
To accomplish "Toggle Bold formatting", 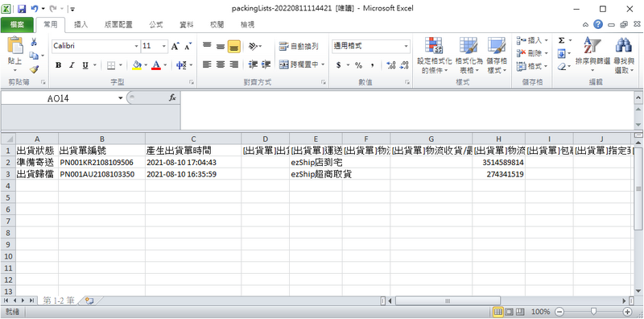I will 58,65.
